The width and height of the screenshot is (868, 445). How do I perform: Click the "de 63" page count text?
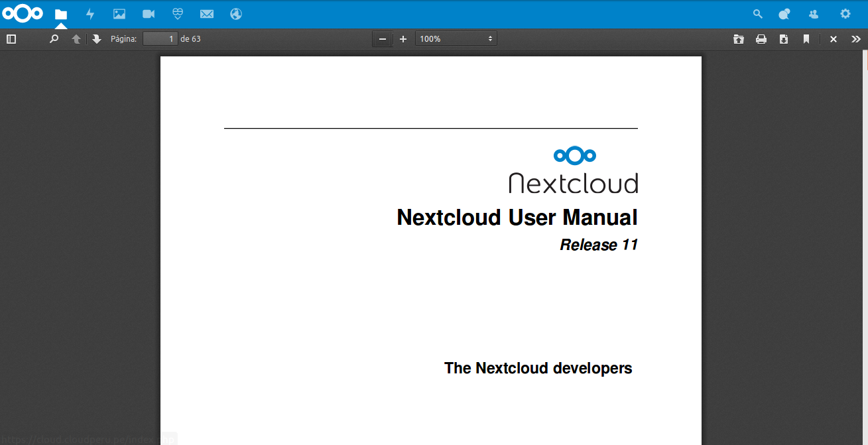(190, 39)
